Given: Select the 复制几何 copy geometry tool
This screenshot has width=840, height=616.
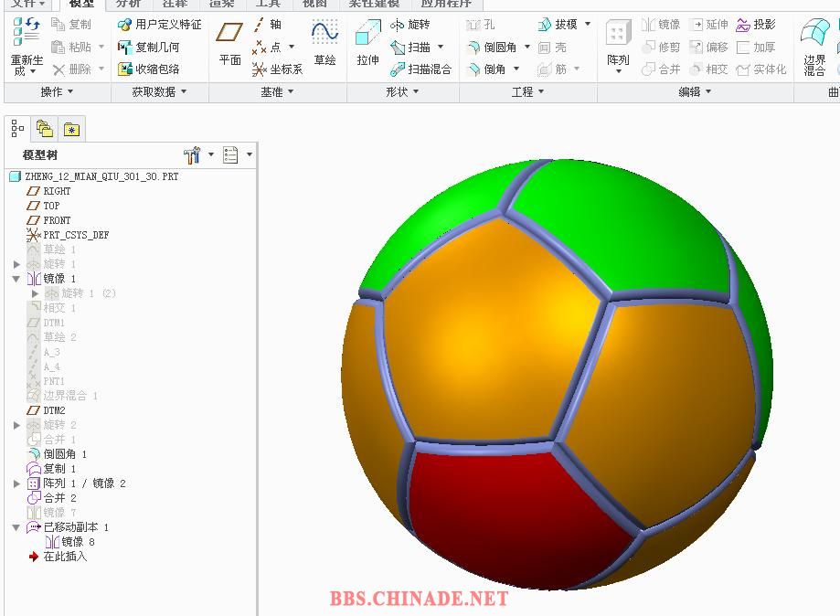Looking at the screenshot, I should [x=148, y=48].
